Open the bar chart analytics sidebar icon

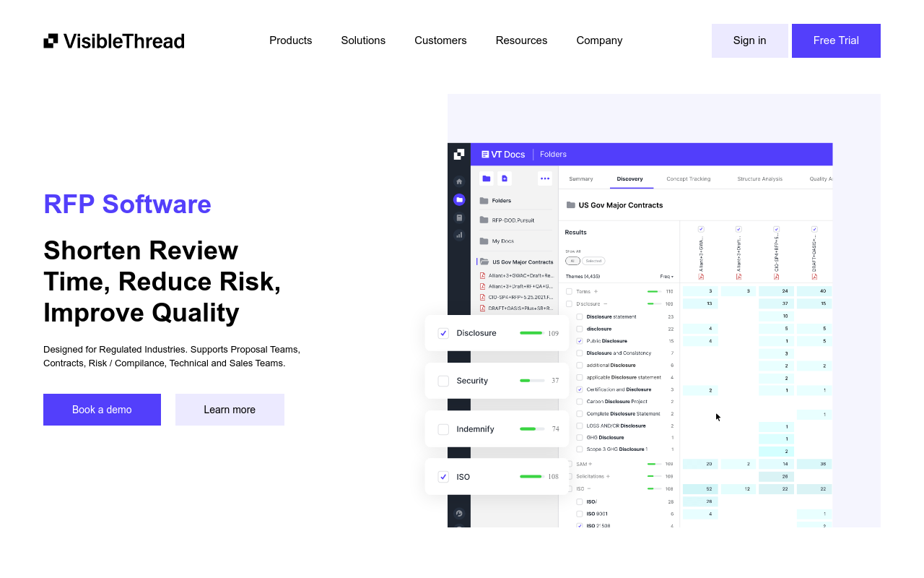[x=459, y=235]
